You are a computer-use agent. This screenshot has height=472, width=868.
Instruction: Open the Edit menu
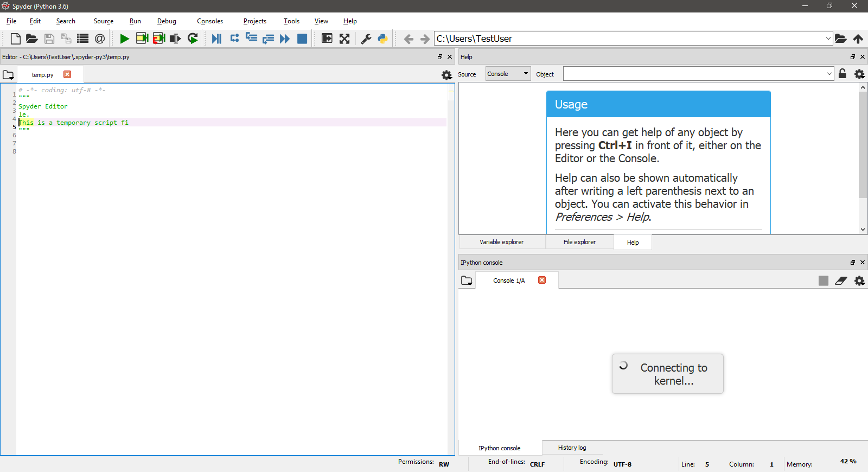(35, 21)
